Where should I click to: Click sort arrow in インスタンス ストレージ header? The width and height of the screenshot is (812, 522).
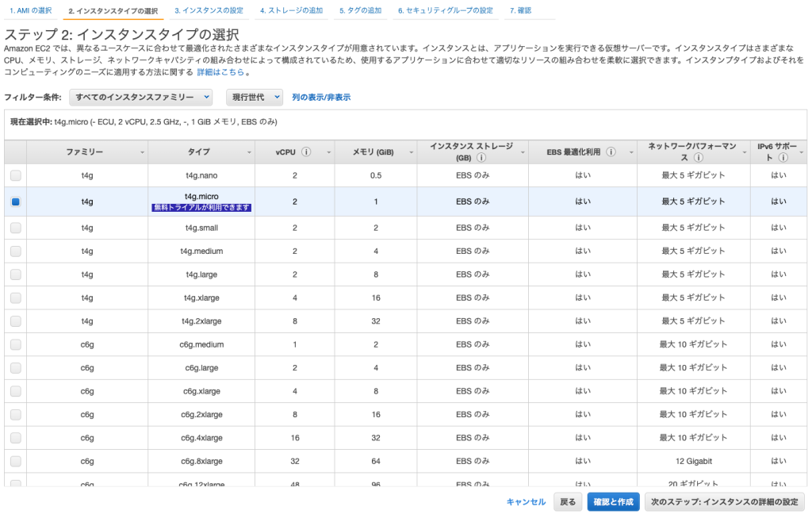tap(523, 152)
